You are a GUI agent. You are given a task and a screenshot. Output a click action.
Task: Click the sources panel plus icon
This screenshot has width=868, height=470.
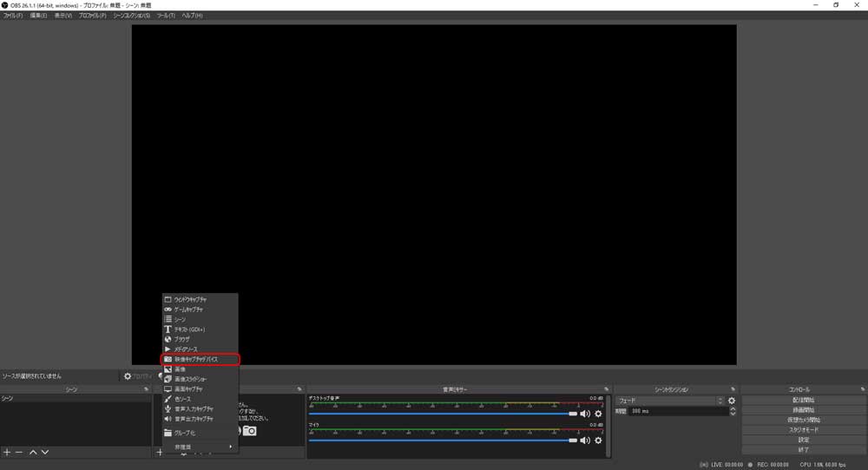(160, 453)
